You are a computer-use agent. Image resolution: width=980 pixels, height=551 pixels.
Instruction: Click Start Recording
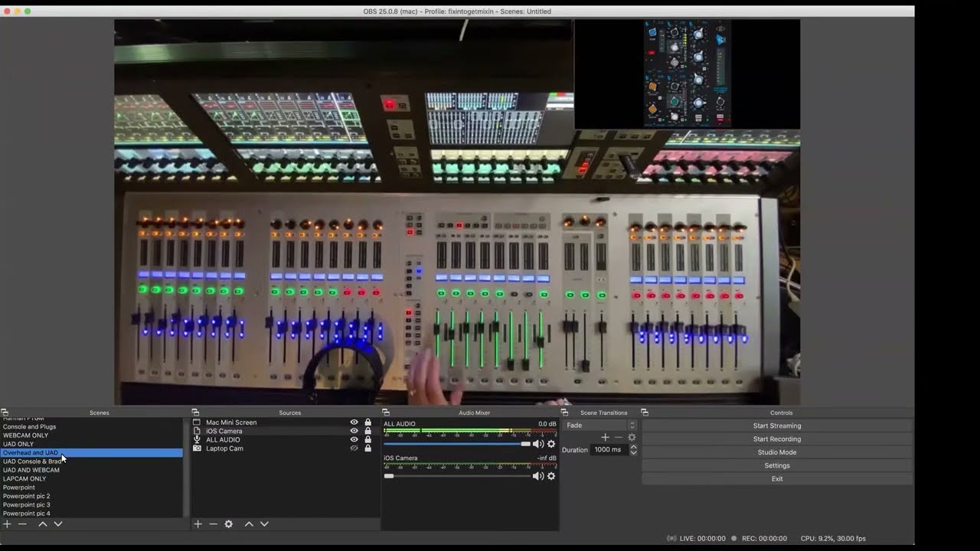[x=777, y=439]
